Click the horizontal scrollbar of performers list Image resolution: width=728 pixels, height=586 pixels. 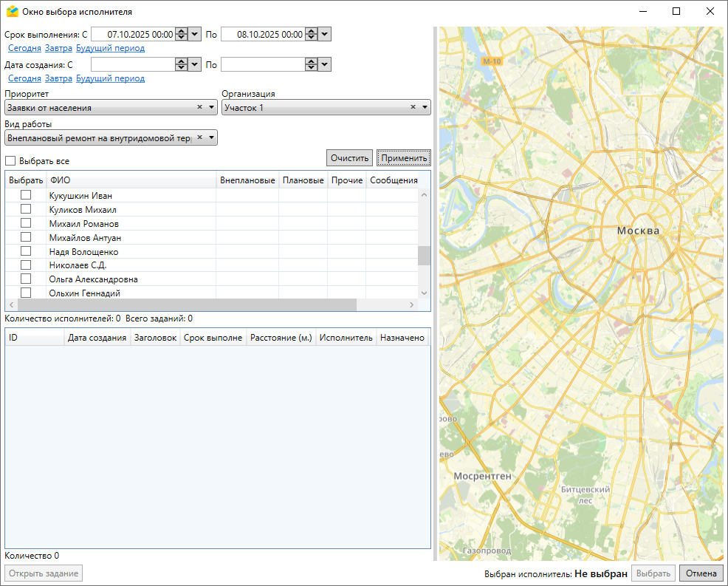pyautogui.click(x=185, y=305)
